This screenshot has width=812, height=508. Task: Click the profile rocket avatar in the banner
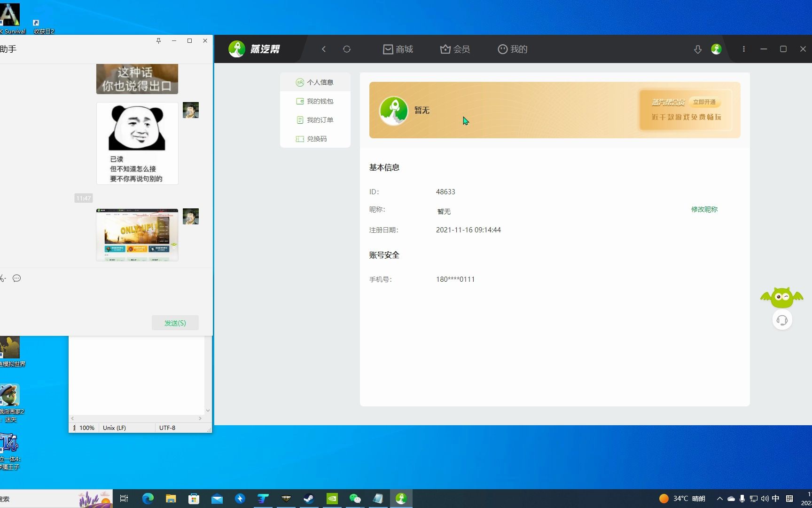coord(394,111)
